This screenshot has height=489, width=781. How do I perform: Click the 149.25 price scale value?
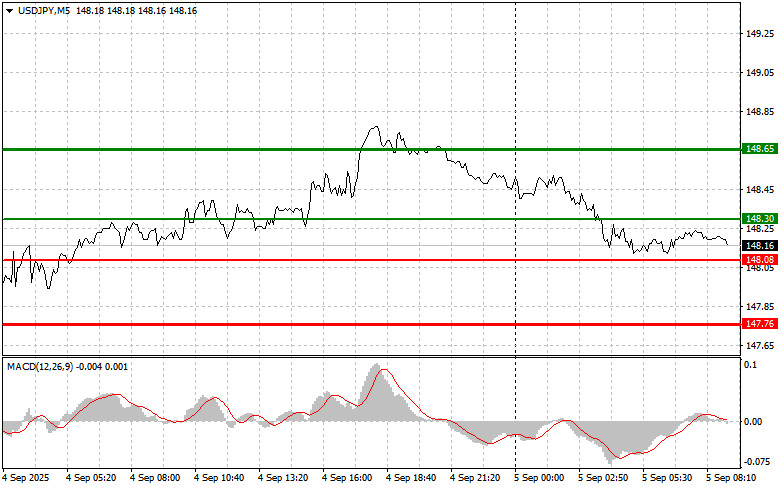tap(760, 34)
